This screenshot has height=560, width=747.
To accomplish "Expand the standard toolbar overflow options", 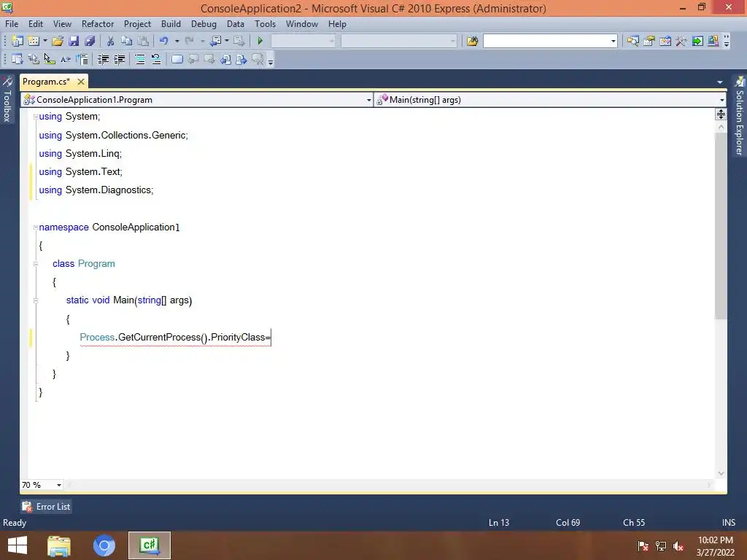I will (727, 41).
